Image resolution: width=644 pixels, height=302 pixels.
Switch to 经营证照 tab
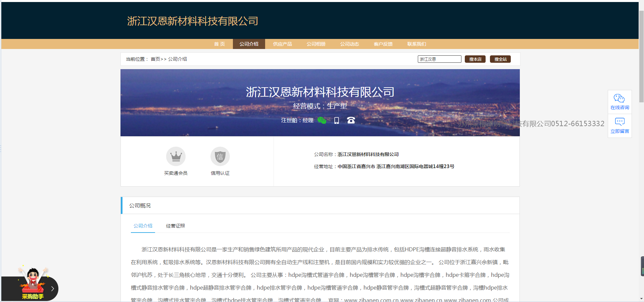point(176,226)
